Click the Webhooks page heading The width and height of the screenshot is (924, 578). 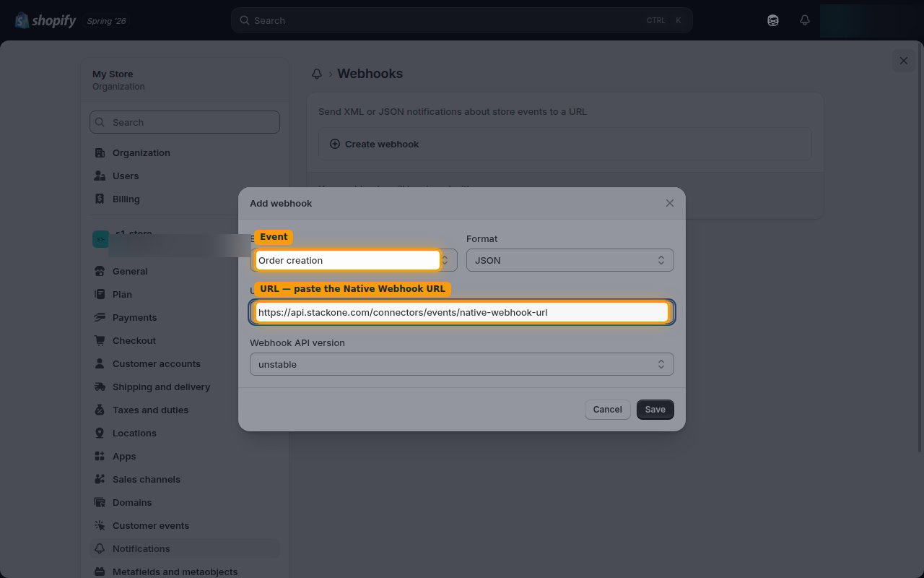(x=370, y=74)
